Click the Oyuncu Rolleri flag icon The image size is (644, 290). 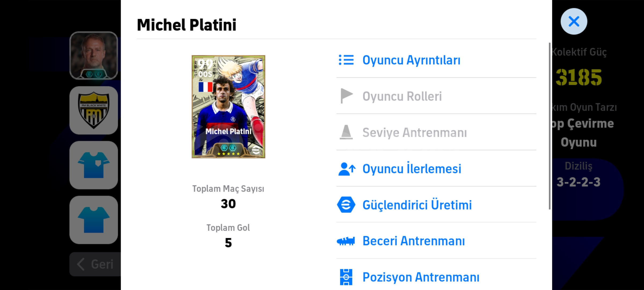tap(346, 96)
